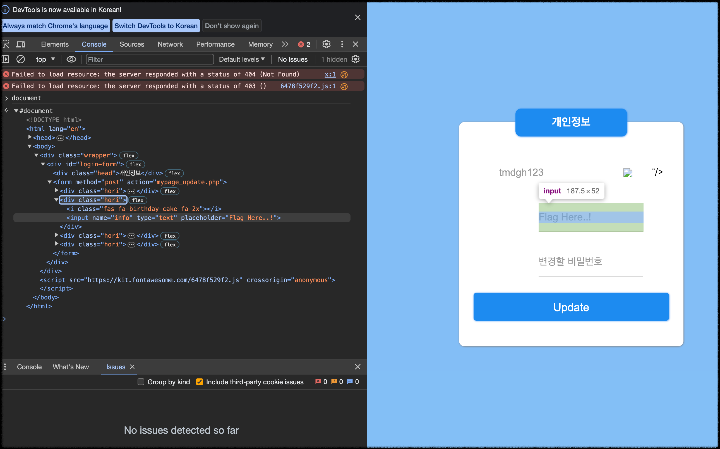Focus the console Filter input
This screenshot has height=449, width=720.
(150, 59)
